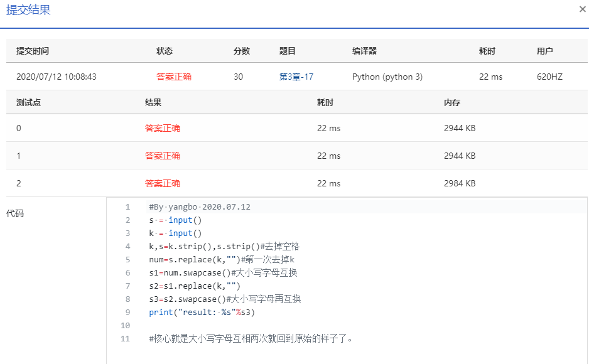Click 22 ms time for test point 2

click(328, 183)
